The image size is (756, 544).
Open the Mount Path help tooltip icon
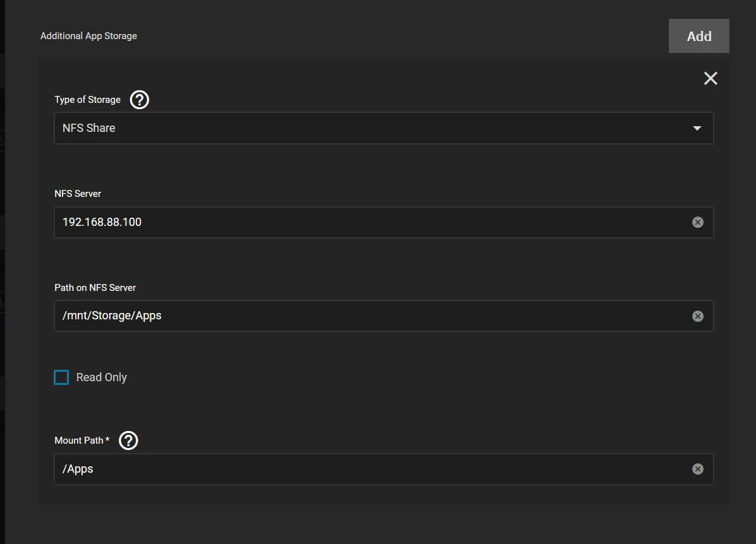128,441
